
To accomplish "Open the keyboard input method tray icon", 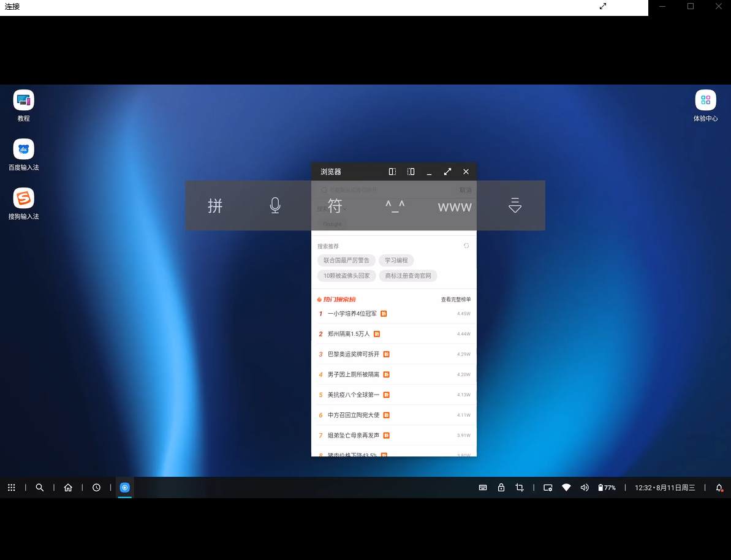I will click(x=483, y=487).
